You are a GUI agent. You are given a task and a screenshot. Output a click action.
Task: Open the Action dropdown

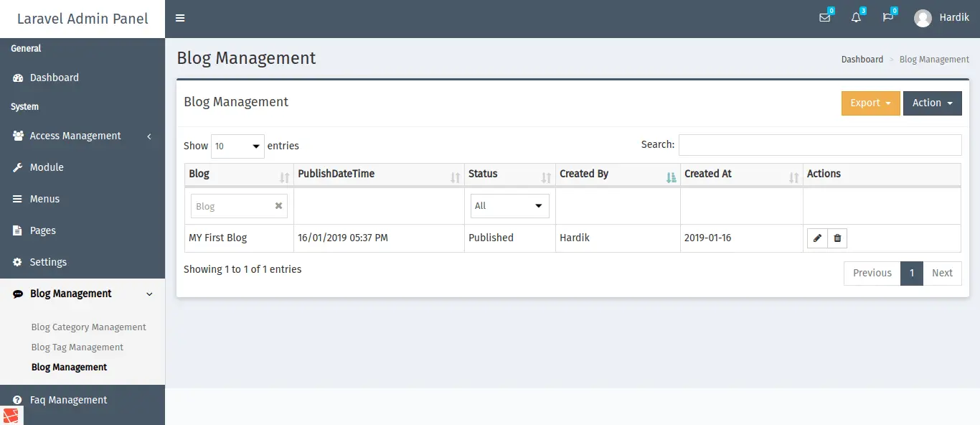[932, 103]
